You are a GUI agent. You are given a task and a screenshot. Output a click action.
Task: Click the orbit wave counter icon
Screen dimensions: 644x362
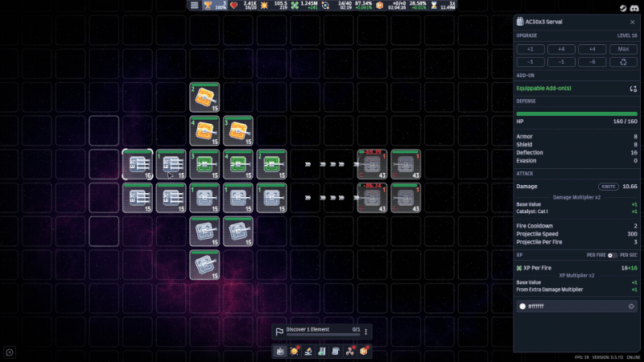coord(325,6)
